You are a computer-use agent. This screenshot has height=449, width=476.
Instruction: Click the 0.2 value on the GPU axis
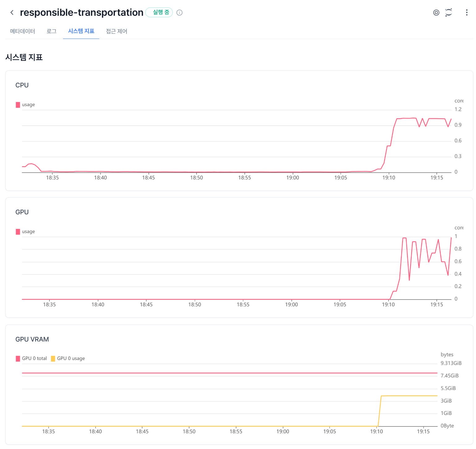click(458, 286)
